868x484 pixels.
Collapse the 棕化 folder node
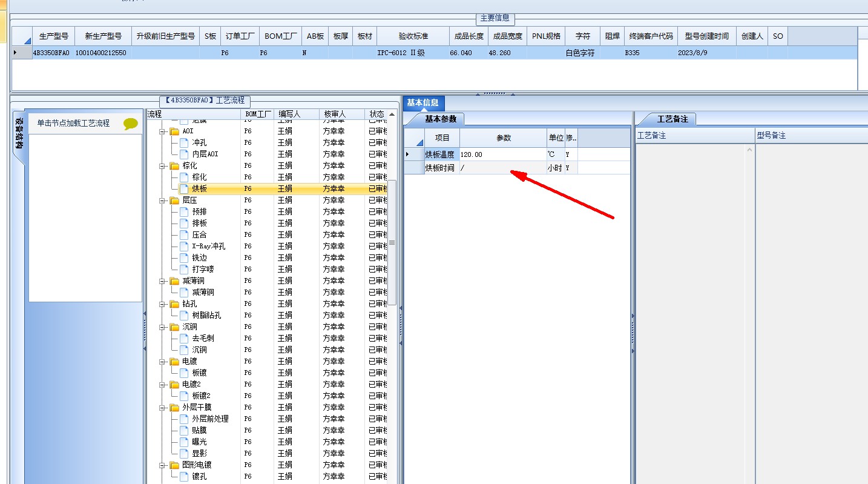[x=162, y=165]
